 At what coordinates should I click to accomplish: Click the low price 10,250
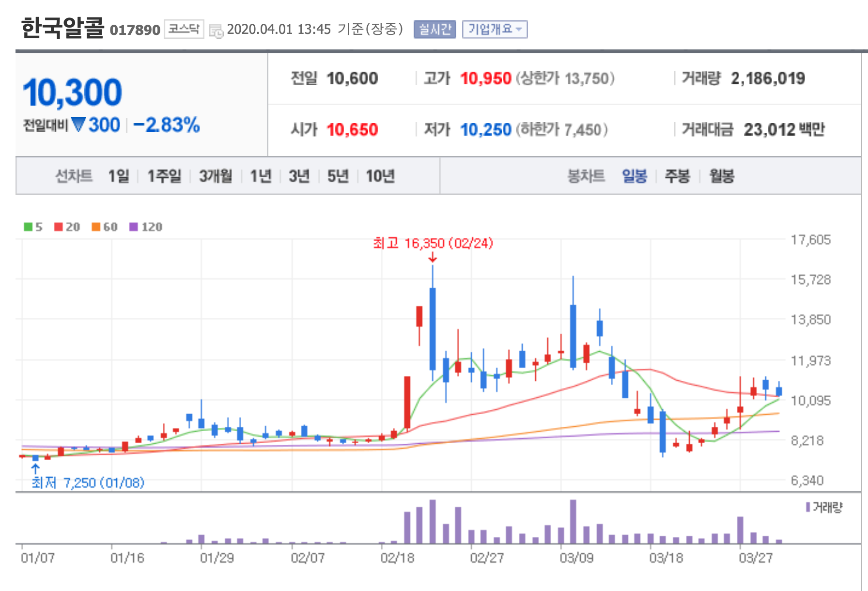486,130
